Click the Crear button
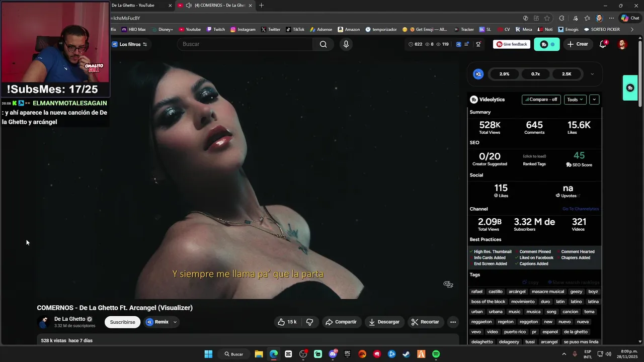644x362 pixels. [578, 44]
